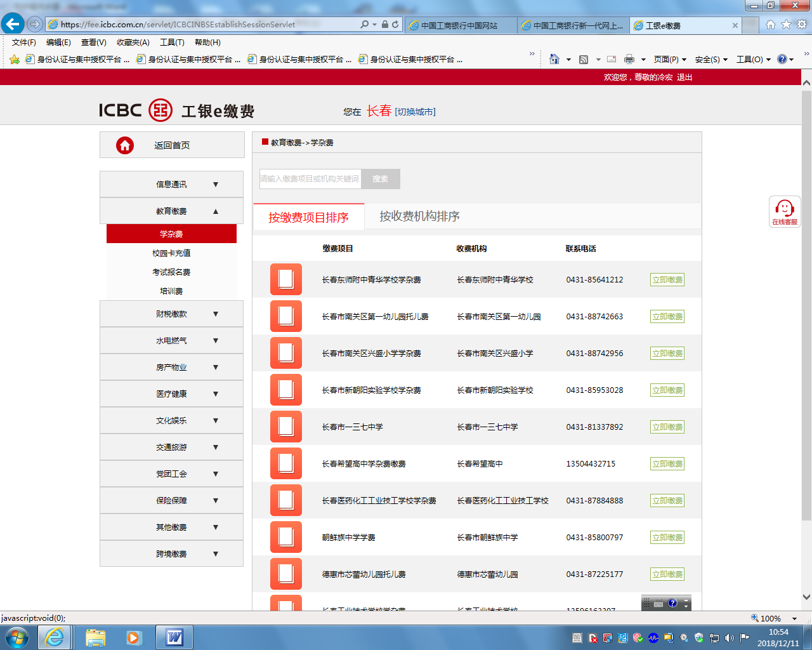Click the 退出 logout link

pos(684,77)
